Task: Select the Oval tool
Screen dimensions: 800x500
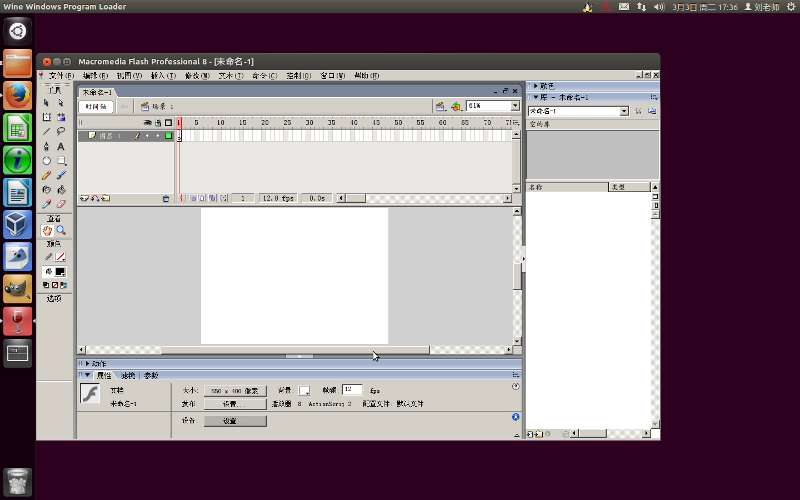Action: (46, 161)
